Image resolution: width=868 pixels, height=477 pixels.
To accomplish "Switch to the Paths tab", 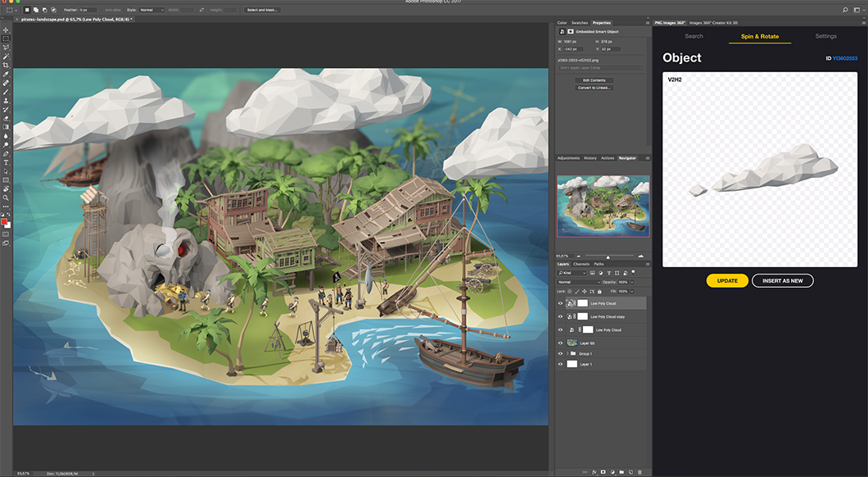I will click(x=599, y=264).
